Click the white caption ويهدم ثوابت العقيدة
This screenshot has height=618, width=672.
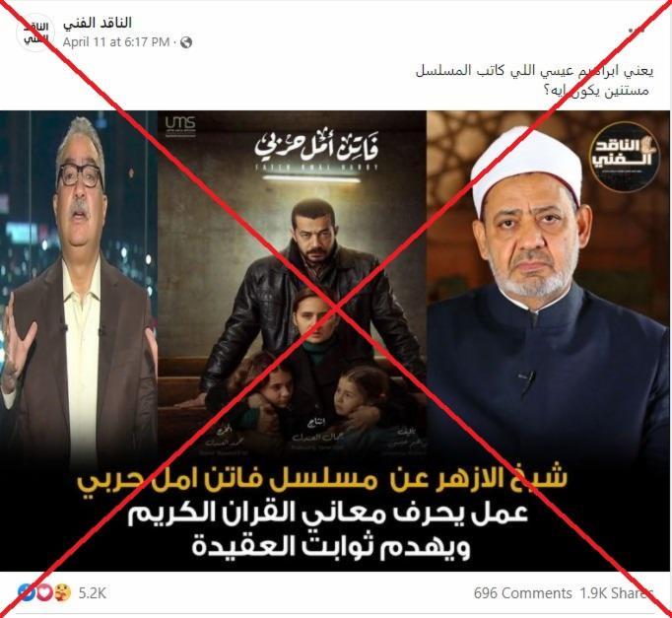(331, 545)
